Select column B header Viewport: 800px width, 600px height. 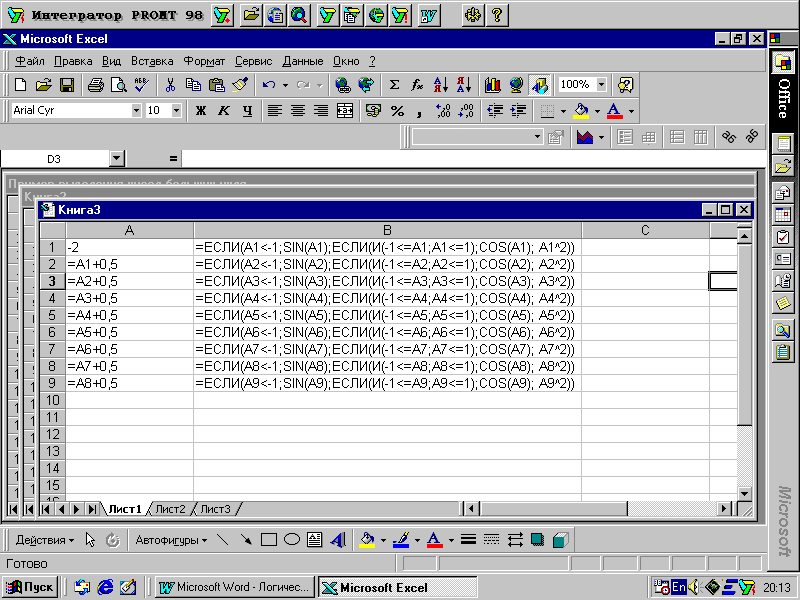coord(387,230)
